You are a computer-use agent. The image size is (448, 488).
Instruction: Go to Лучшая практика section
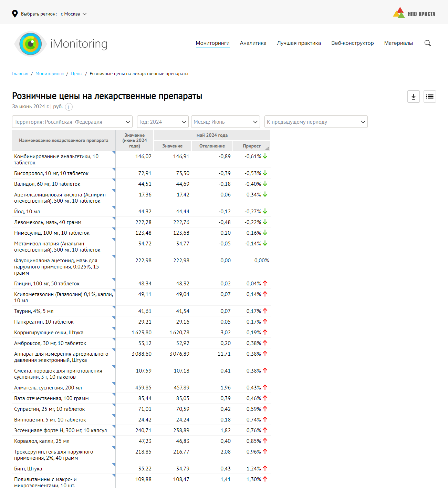pyautogui.click(x=299, y=43)
